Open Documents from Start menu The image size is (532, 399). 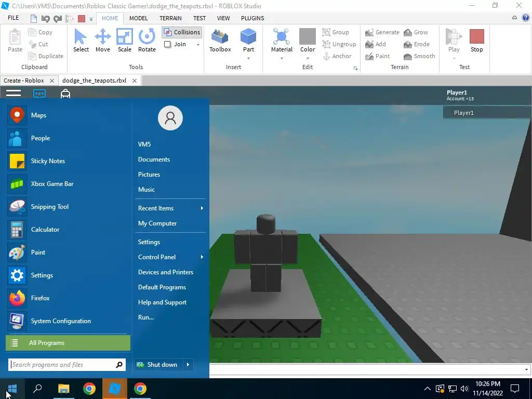point(154,159)
